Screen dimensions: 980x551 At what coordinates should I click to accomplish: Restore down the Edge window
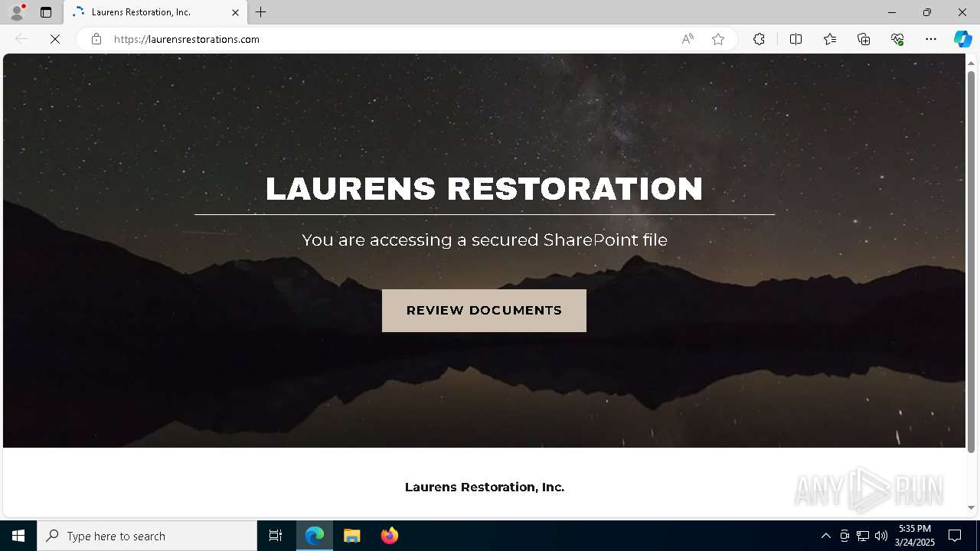[927, 12]
